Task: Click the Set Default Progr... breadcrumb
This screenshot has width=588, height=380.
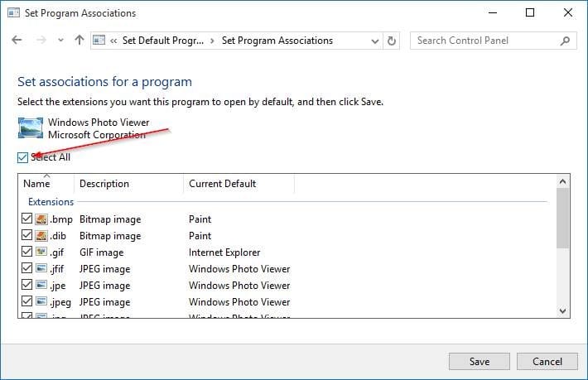Action: point(163,41)
